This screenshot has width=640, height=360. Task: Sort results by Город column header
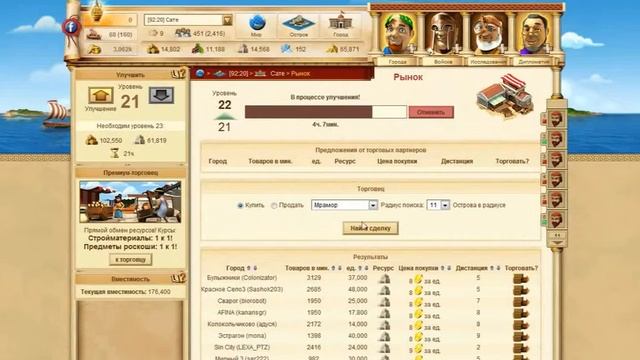tap(236, 268)
